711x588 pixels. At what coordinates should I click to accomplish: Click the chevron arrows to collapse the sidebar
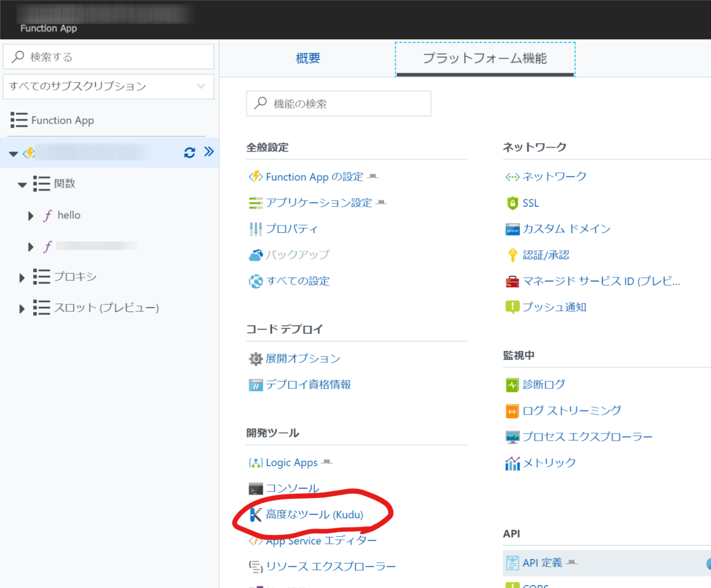(209, 152)
